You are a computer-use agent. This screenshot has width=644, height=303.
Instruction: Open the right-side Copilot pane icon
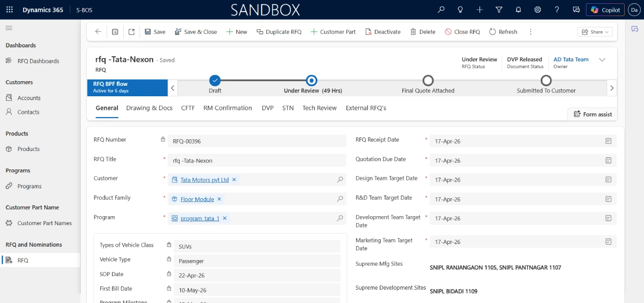point(635,29)
